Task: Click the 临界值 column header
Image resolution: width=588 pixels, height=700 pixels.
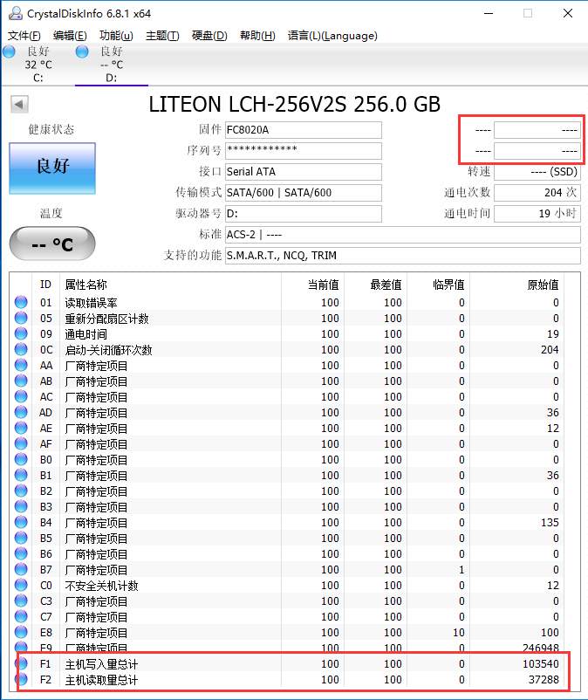Action: click(x=439, y=285)
